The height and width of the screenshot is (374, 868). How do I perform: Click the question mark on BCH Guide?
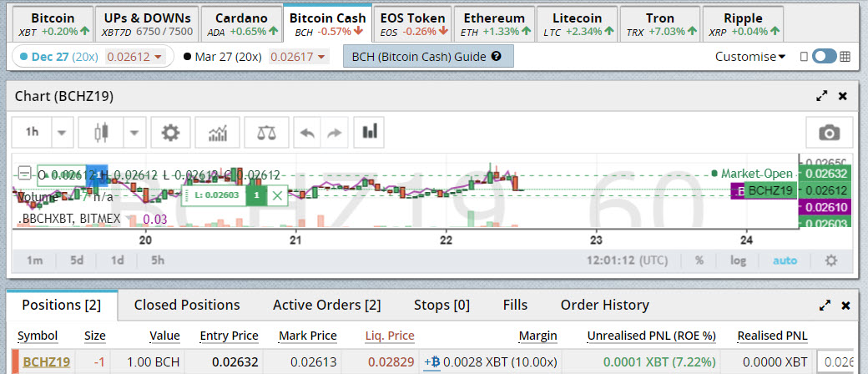(x=496, y=56)
